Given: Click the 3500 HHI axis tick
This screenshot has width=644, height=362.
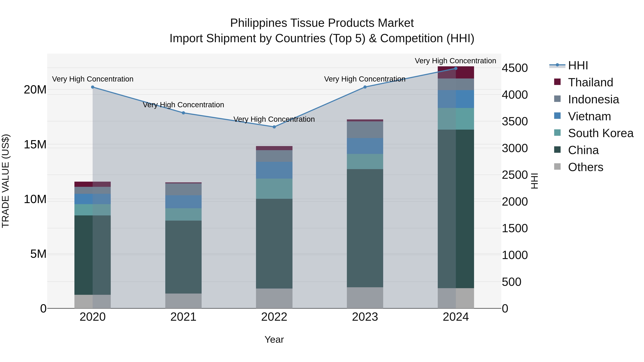Looking at the screenshot, I should tap(515, 121).
